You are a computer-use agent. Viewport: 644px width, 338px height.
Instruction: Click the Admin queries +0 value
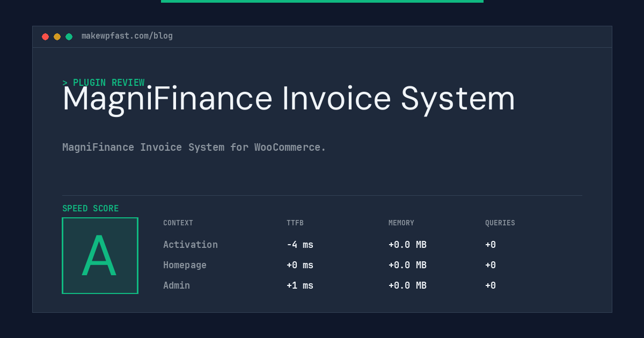(491, 285)
